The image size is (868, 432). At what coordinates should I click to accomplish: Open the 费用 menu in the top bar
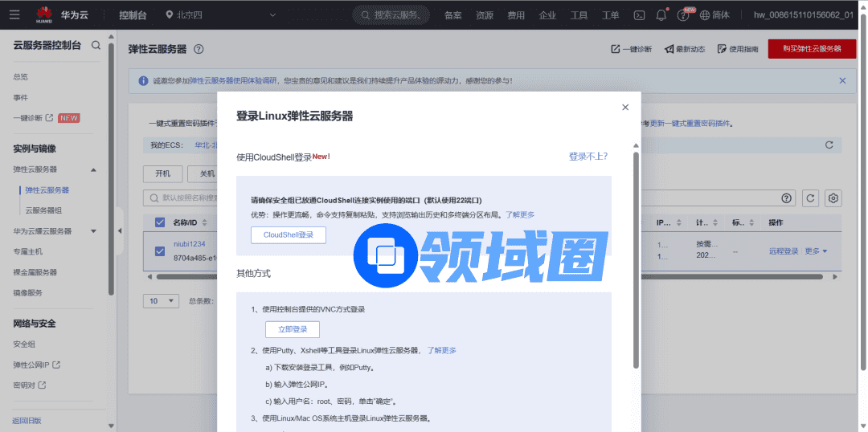pyautogui.click(x=515, y=14)
